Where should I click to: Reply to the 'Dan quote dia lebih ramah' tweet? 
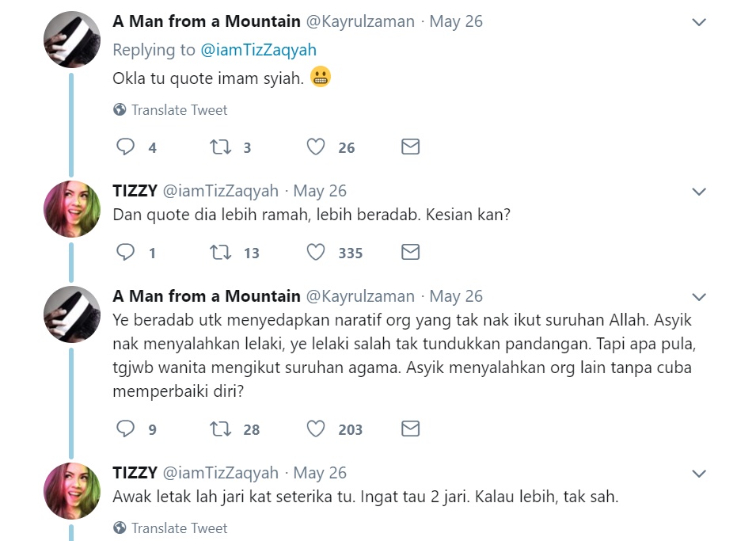pos(126,253)
